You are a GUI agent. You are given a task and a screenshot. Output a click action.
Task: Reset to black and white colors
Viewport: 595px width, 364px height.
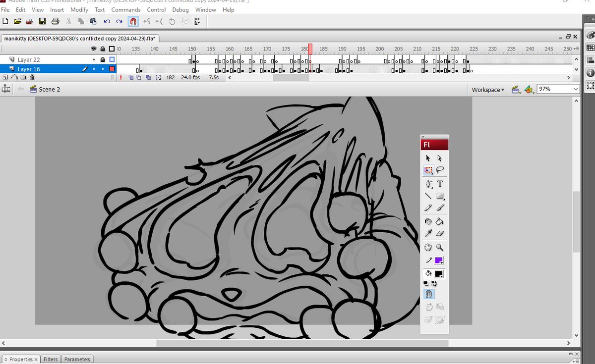pyautogui.click(x=426, y=283)
